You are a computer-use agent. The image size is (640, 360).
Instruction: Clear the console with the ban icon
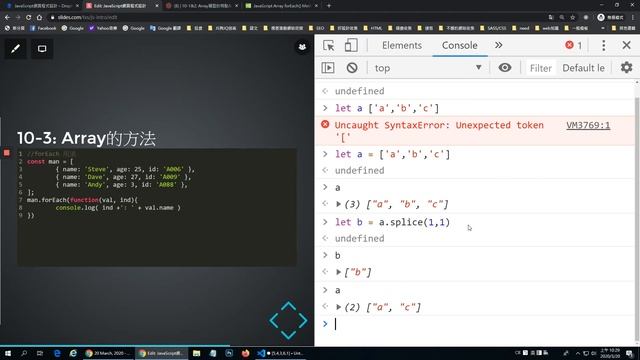point(352,68)
